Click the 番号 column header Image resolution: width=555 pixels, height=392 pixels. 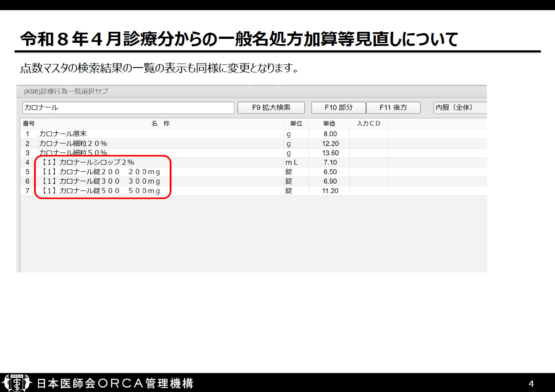coord(29,124)
